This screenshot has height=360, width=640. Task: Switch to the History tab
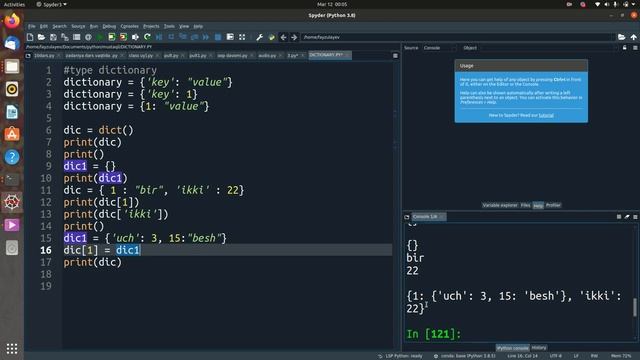[539, 348]
